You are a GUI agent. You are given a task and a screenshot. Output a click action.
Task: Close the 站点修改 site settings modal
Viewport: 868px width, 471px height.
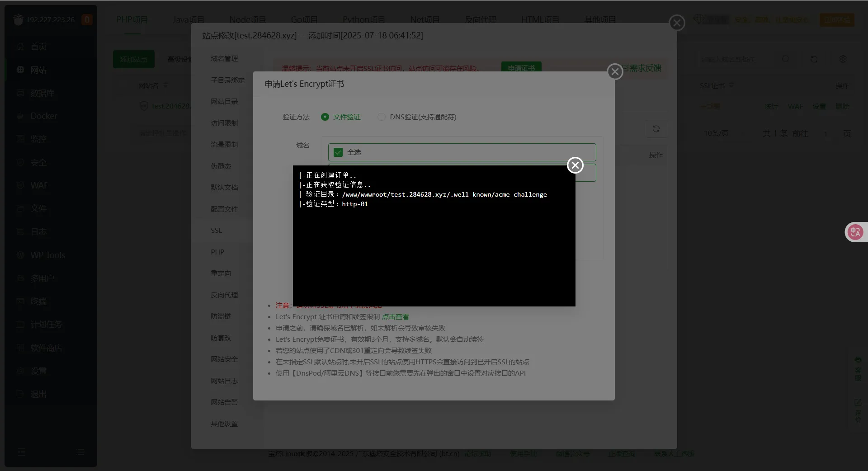pyautogui.click(x=677, y=23)
